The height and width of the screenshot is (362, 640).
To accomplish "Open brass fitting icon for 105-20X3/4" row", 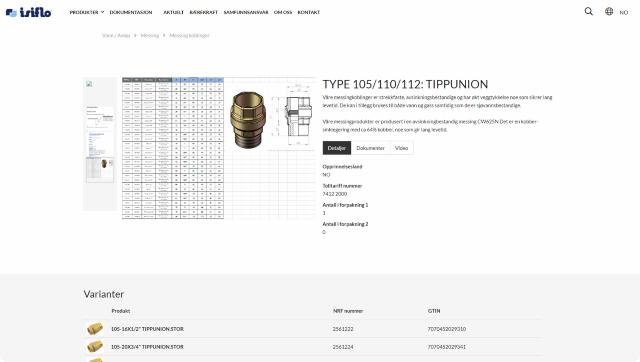I will click(95, 346).
